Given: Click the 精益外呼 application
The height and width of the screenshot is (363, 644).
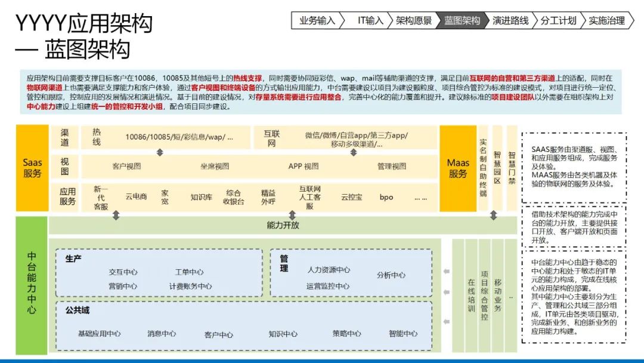Looking at the screenshot, I should click(268, 197).
